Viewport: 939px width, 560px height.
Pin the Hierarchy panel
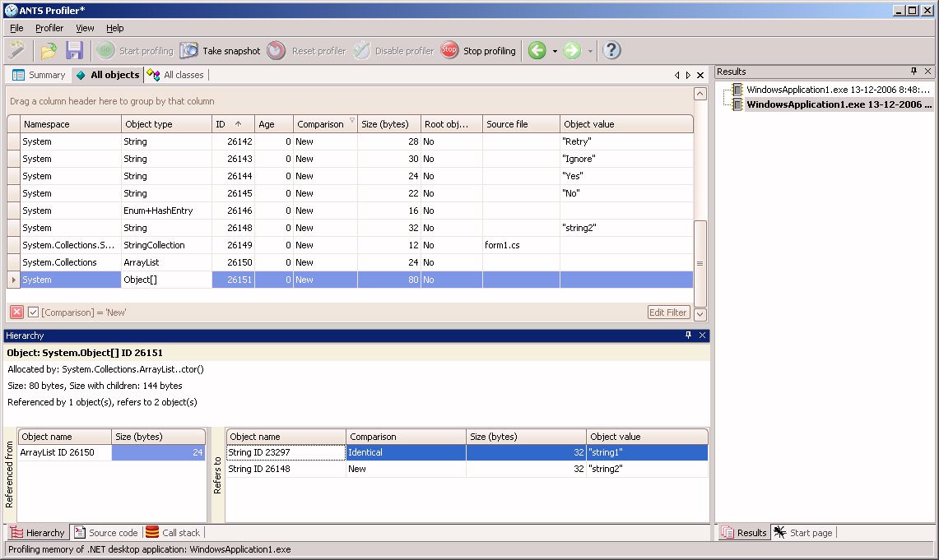pyautogui.click(x=689, y=336)
